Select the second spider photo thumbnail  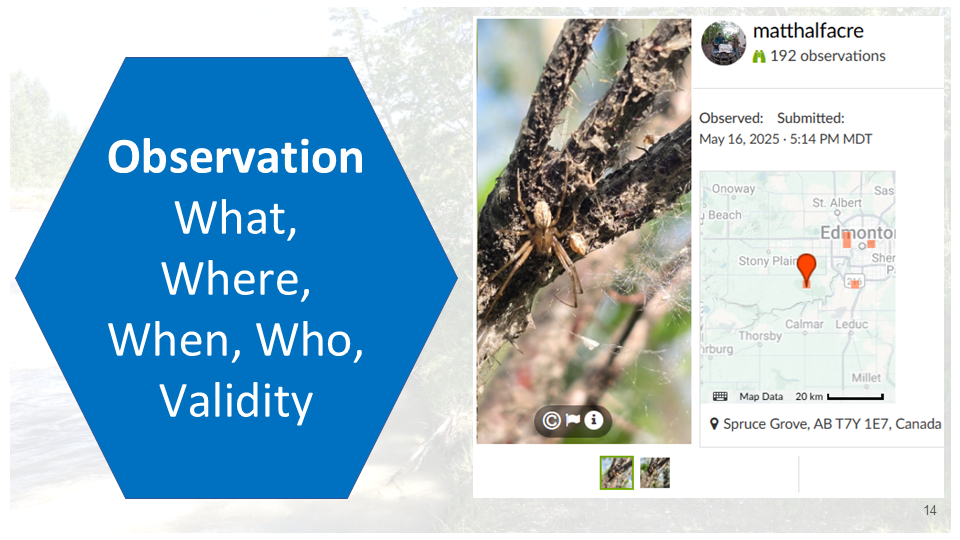655,472
